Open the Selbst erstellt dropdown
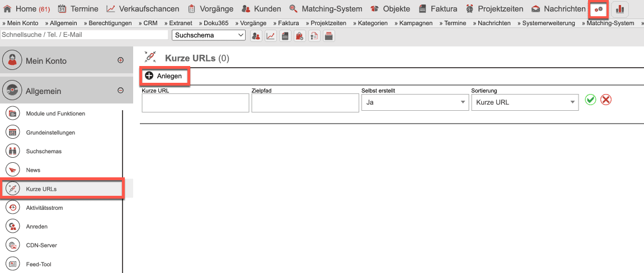The image size is (644, 273). click(x=415, y=102)
